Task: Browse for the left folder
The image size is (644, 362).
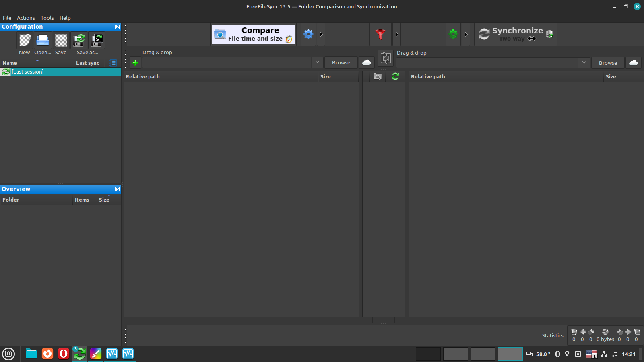Action: 341,62
